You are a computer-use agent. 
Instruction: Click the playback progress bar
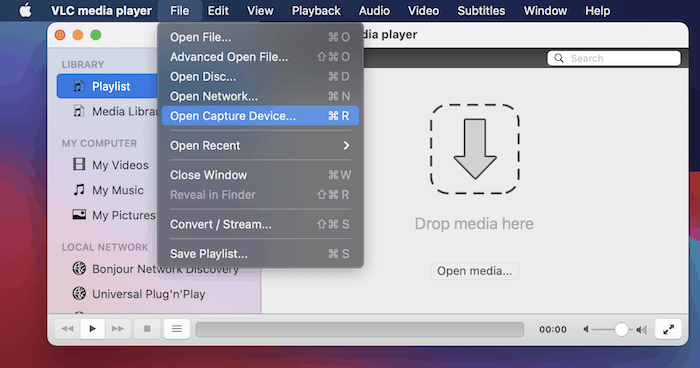point(360,330)
